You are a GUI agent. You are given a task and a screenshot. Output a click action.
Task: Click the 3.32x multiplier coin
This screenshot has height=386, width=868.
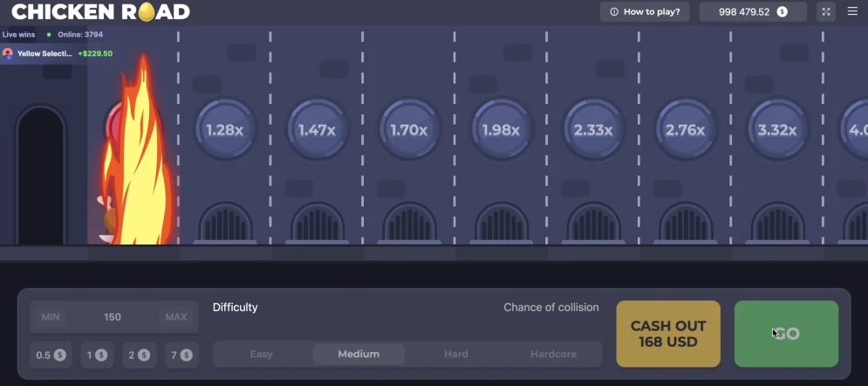(x=777, y=129)
